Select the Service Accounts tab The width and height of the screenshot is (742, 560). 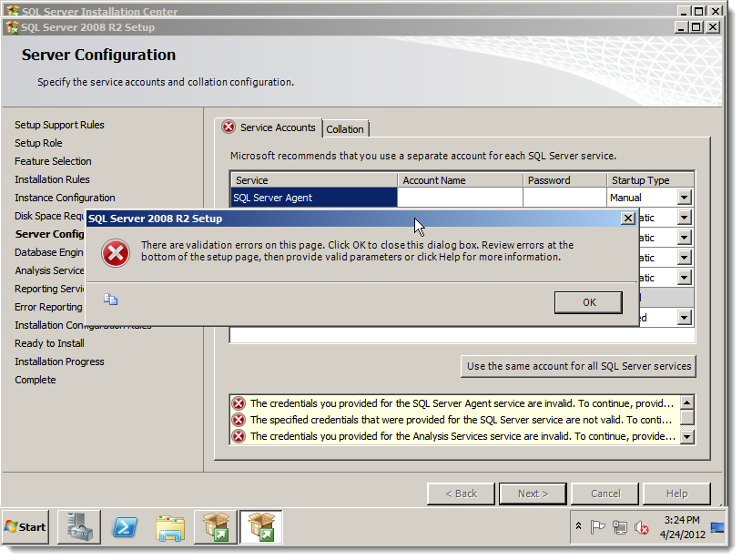(269, 127)
